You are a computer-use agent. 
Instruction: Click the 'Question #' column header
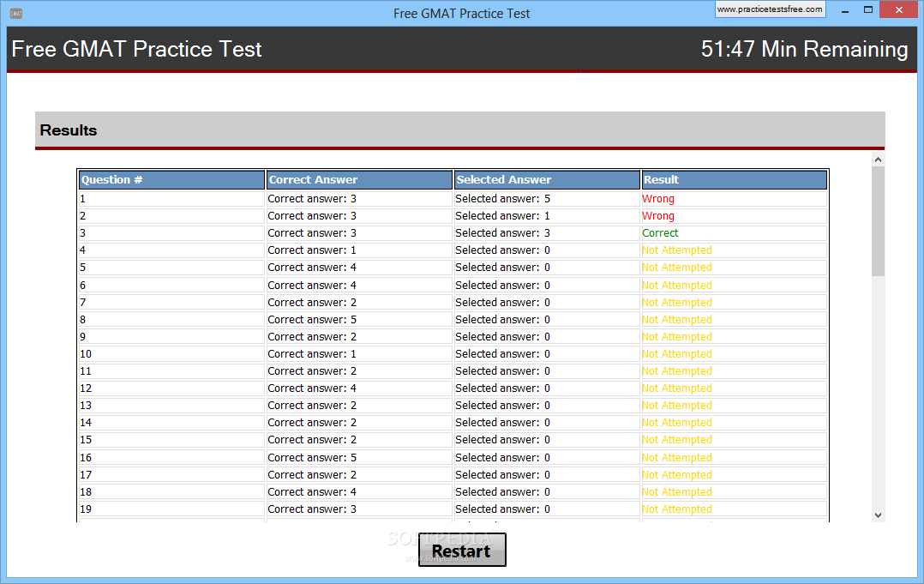tap(171, 180)
